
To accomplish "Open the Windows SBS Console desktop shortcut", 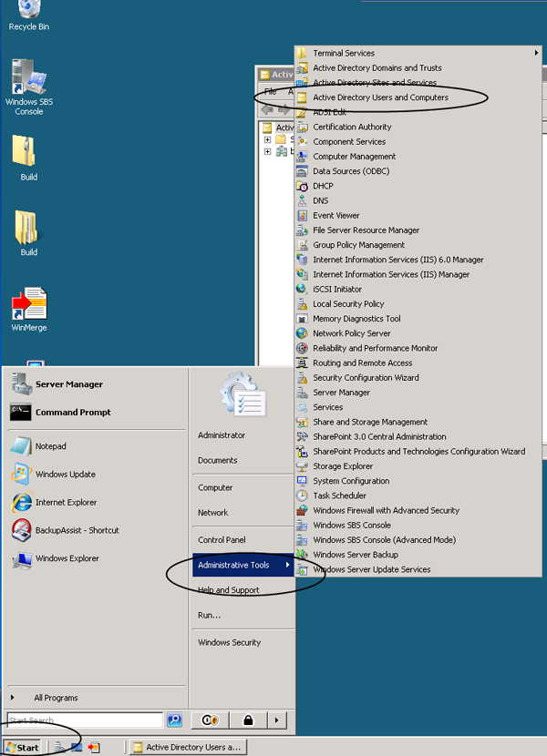I will point(28,87).
